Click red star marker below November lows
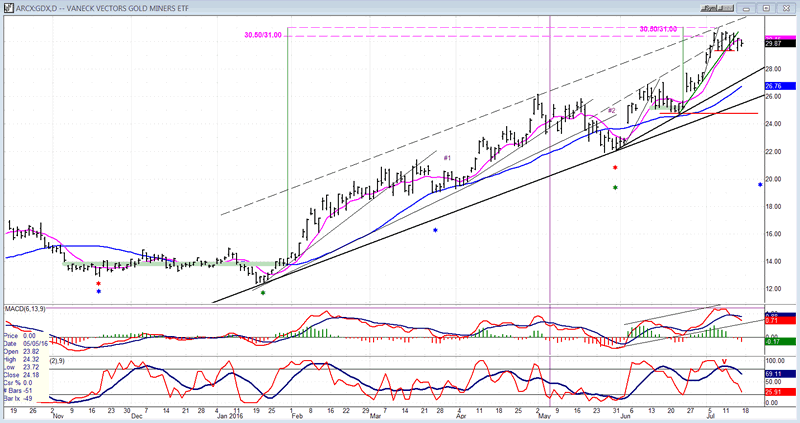 point(98,283)
